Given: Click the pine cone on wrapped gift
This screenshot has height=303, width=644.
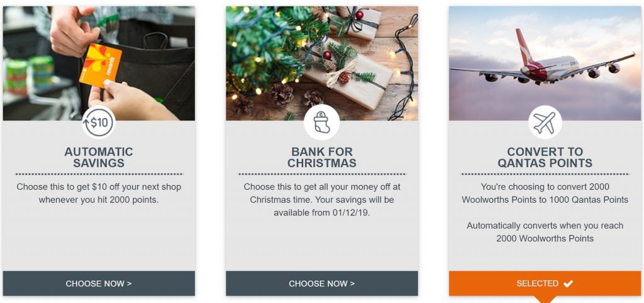Looking at the screenshot, I should coord(343,77).
